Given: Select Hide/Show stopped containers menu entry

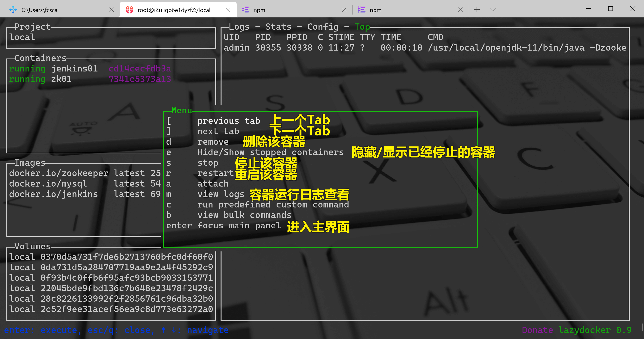Looking at the screenshot, I should (270, 152).
